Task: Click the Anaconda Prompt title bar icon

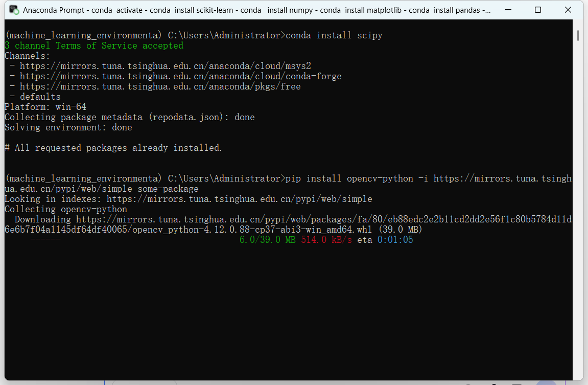Action: coord(14,10)
